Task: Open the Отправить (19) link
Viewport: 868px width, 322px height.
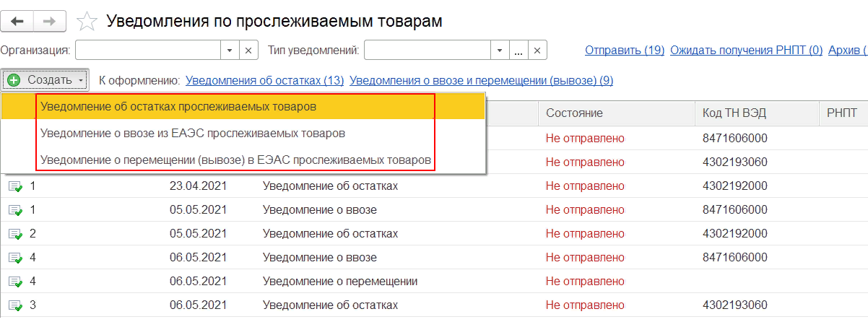Action: 624,51
